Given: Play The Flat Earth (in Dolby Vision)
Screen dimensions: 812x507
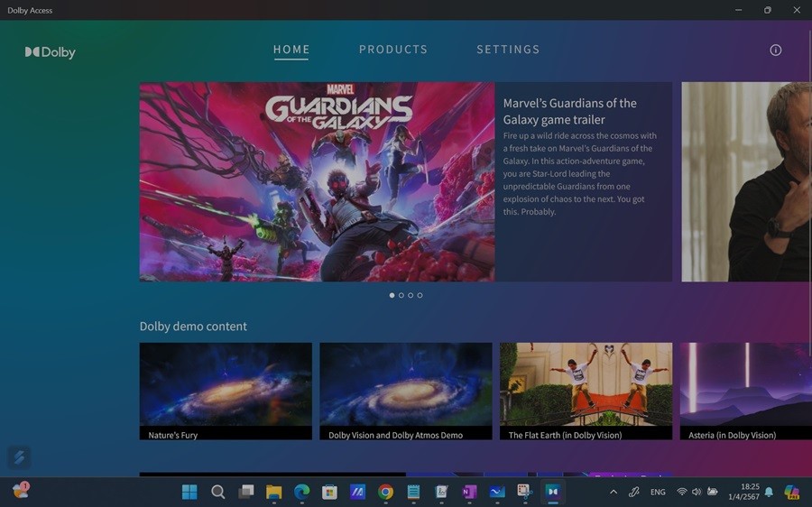Looking at the screenshot, I should 586,390.
